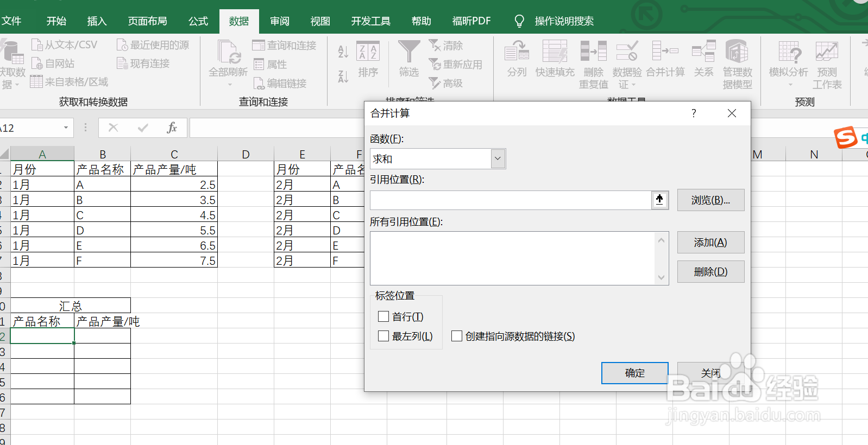The width and height of the screenshot is (868, 445).
Task: Click the Remove Duplicates (删除重复值) icon
Action: (x=593, y=52)
